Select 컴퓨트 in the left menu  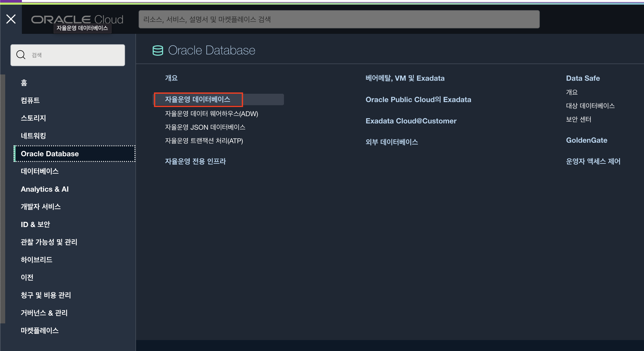30,100
